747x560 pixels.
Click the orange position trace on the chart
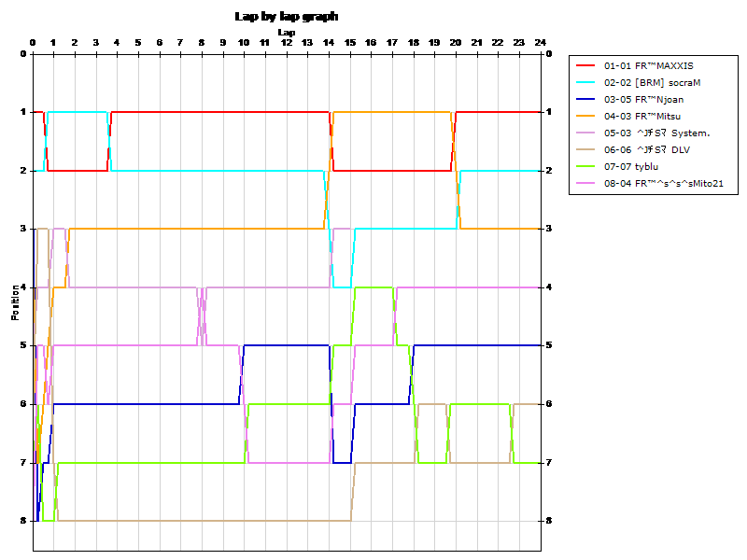187,229
